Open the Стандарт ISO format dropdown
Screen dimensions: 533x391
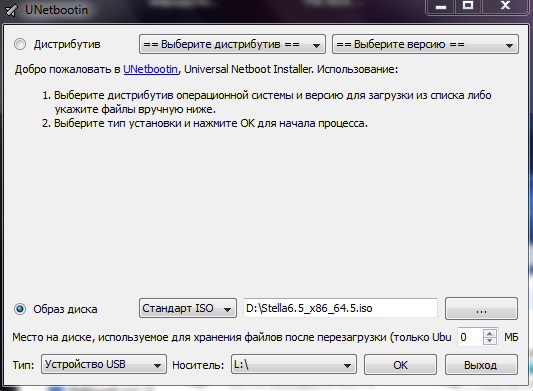click(188, 308)
